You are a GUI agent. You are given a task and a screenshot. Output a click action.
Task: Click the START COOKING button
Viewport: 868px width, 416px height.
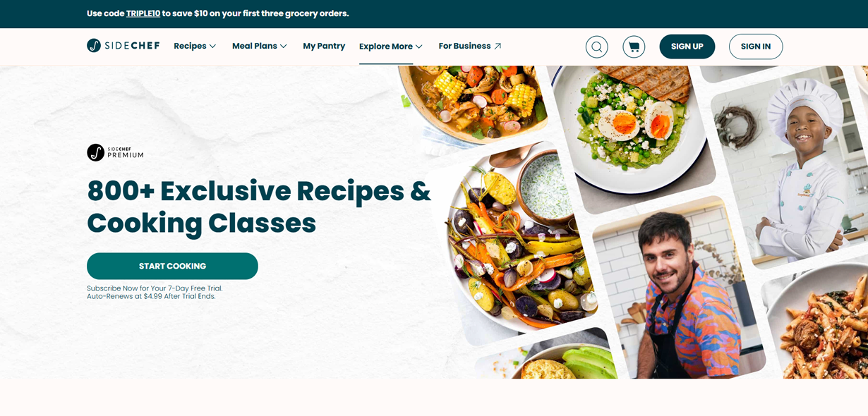(172, 266)
